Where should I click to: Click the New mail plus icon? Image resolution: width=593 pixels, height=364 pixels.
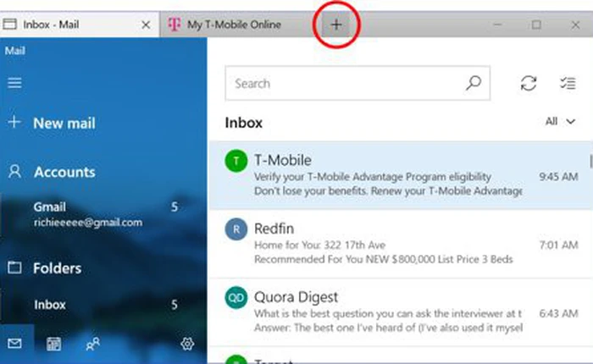(x=14, y=122)
